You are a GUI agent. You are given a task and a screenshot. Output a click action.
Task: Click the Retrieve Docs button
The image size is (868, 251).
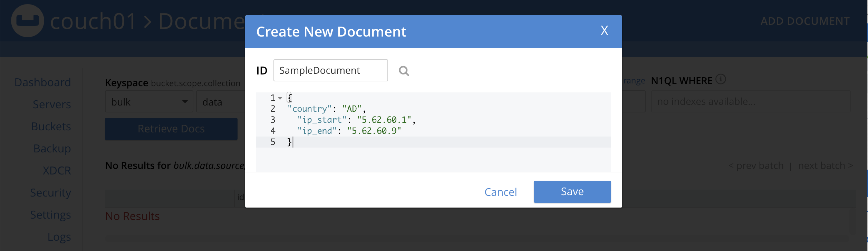[171, 129]
